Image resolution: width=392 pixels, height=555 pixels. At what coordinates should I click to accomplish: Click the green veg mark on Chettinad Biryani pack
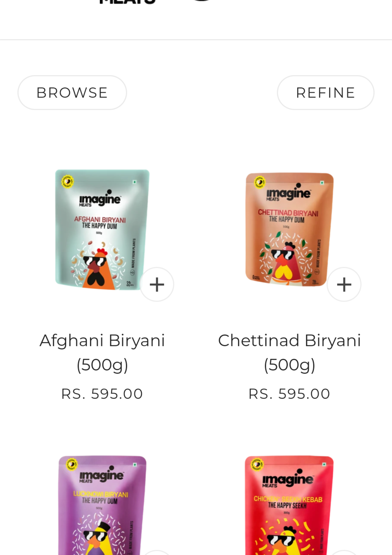[322, 183]
